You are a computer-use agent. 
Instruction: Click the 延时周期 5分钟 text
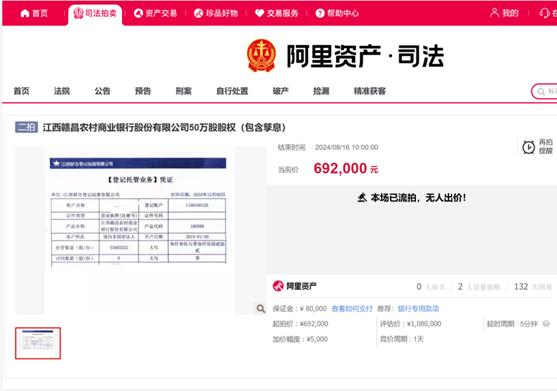tap(512, 324)
